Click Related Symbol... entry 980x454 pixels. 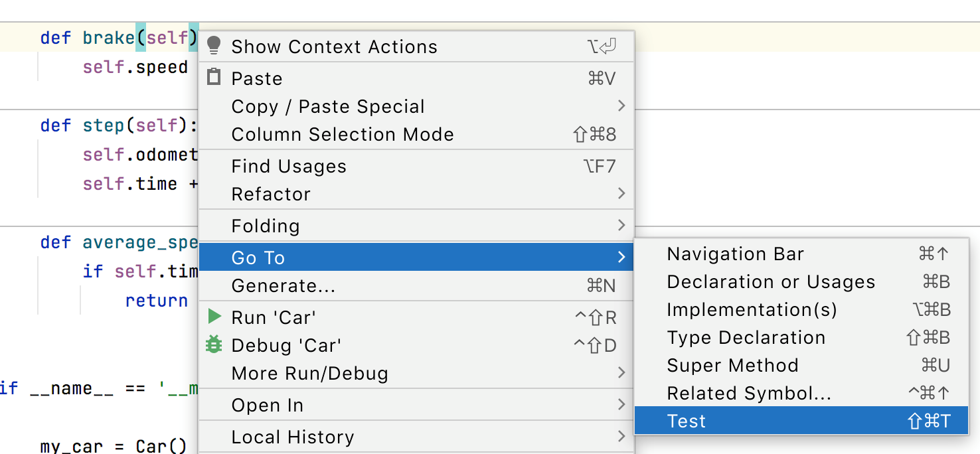coord(749,393)
